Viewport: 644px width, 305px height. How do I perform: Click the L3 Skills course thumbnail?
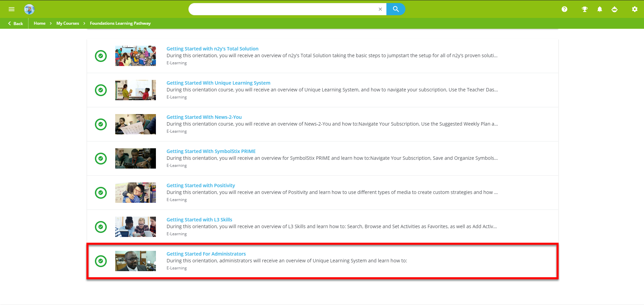pos(136,227)
